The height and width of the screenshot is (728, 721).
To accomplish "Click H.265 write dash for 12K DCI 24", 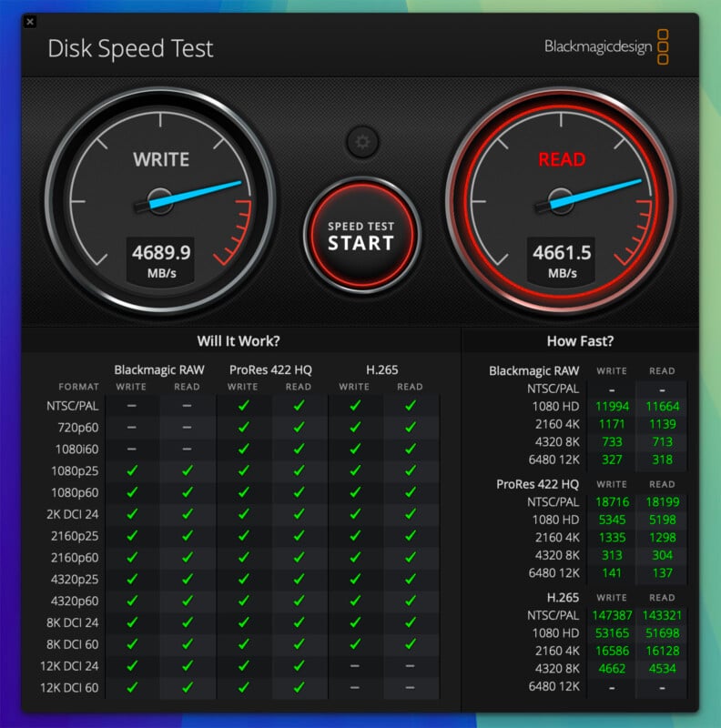I will click(x=354, y=666).
